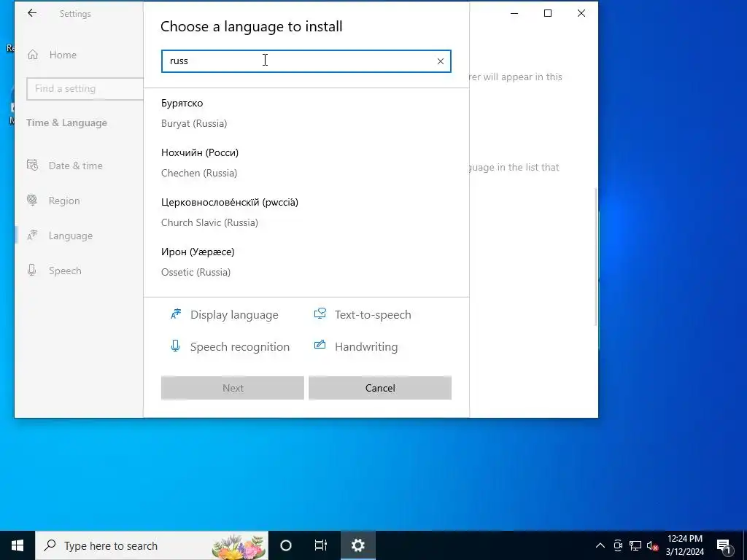Click the Text-to-speech label
This screenshot has width=747, height=560.
tap(373, 315)
